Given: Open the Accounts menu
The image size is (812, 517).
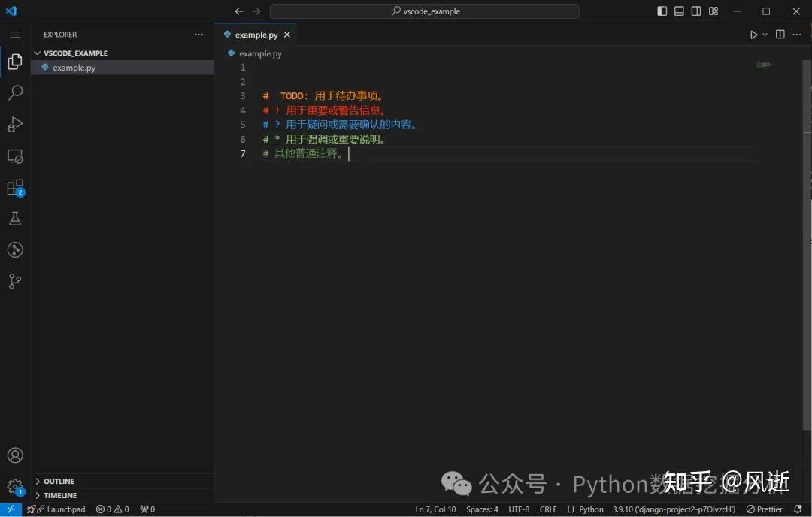Looking at the screenshot, I should pyautogui.click(x=15, y=455).
